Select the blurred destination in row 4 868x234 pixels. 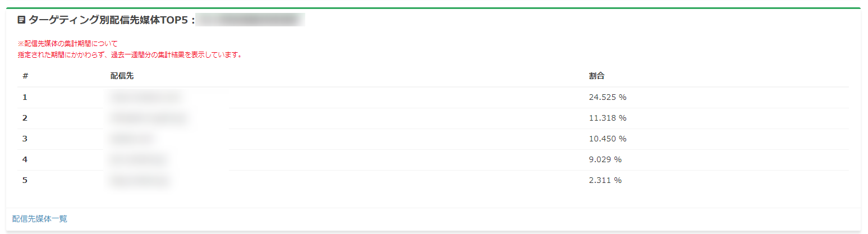coord(139,160)
